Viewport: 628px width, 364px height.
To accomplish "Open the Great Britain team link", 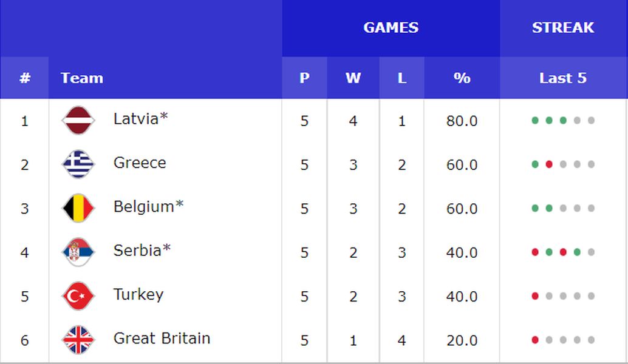I will pyautogui.click(x=162, y=339).
